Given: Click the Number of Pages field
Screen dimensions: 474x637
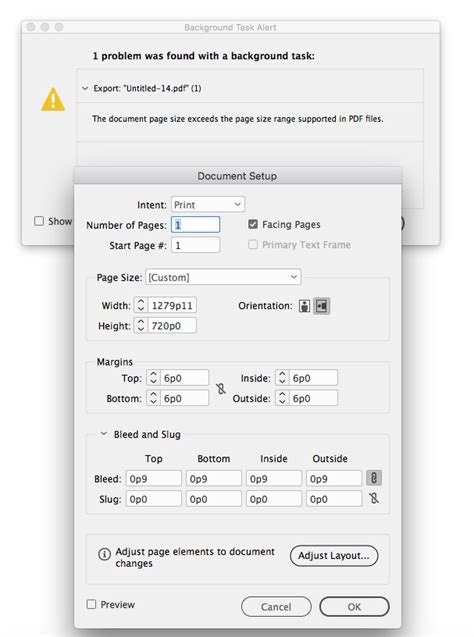Looking at the screenshot, I should click(x=196, y=225).
